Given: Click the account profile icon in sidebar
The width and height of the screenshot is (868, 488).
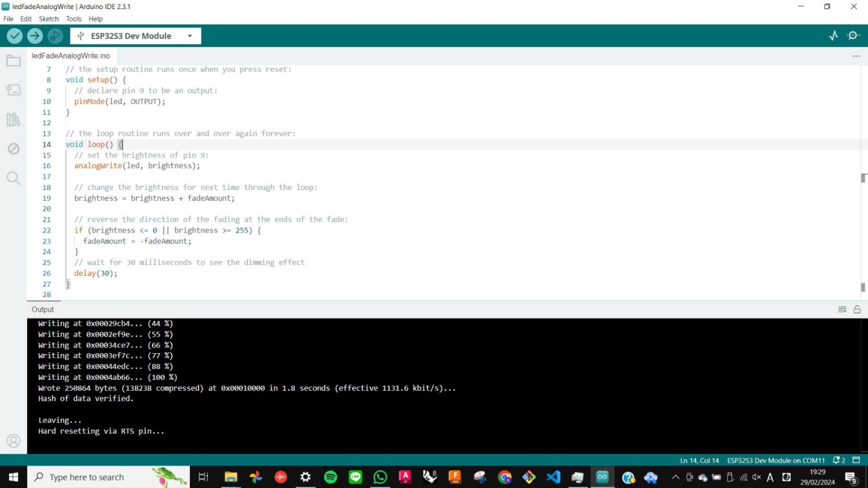Looking at the screenshot, I should pos(14,440).
